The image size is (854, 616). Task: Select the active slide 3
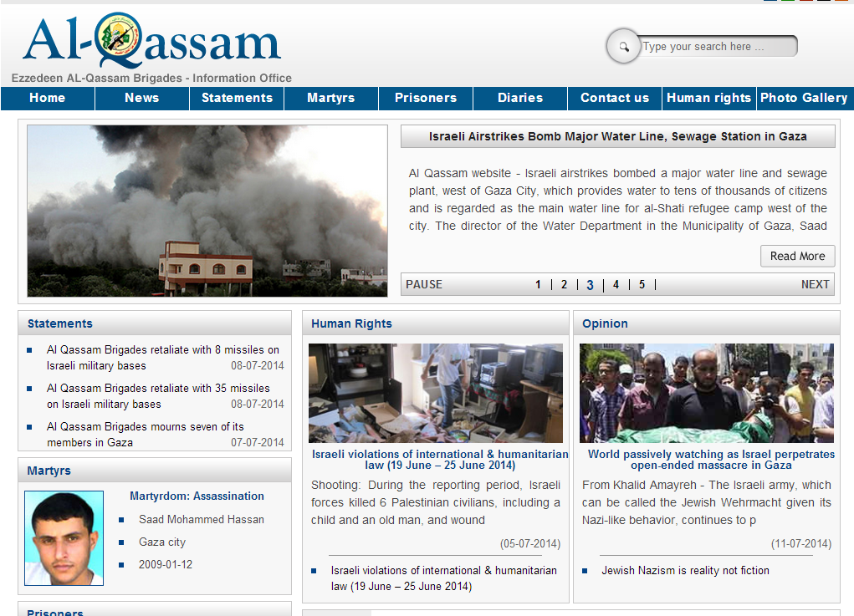point(590,285)
